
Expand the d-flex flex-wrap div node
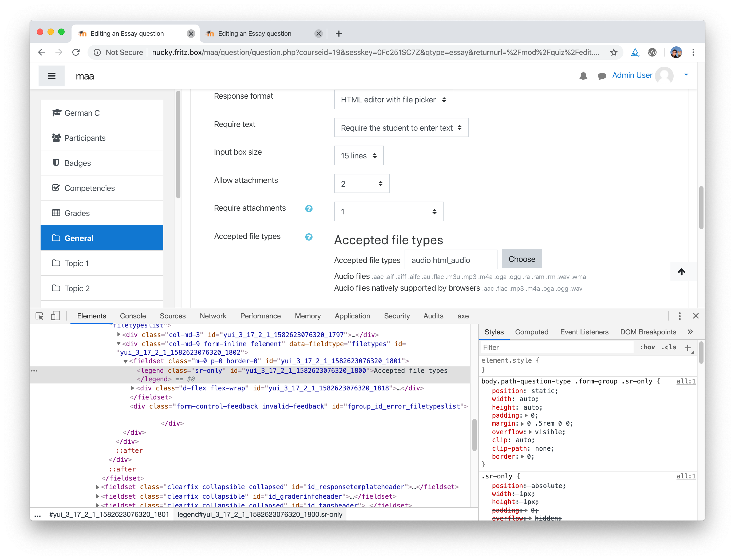(x=133, y=388)
